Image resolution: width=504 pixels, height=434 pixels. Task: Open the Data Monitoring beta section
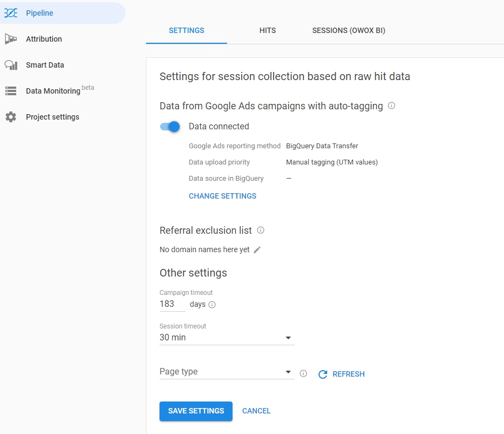pos(11,90)
